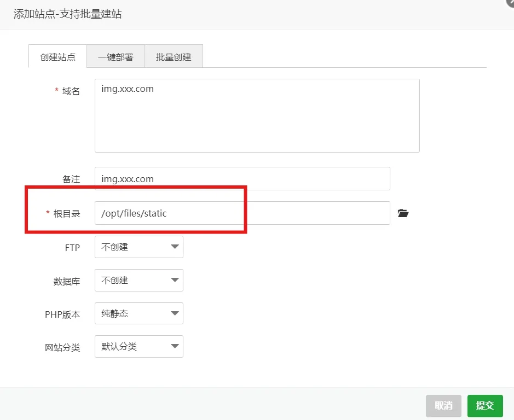Click the 取消 button
The width and height of the screenshot is (514, 420).
(443, 406)
